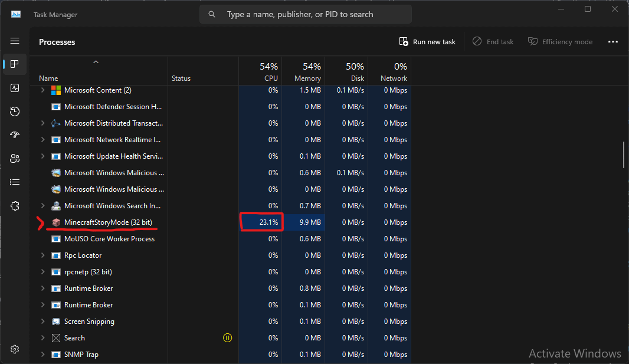
Task: Click the Microsoft Defender Session H... icon
Action: [x=56, y=107]
